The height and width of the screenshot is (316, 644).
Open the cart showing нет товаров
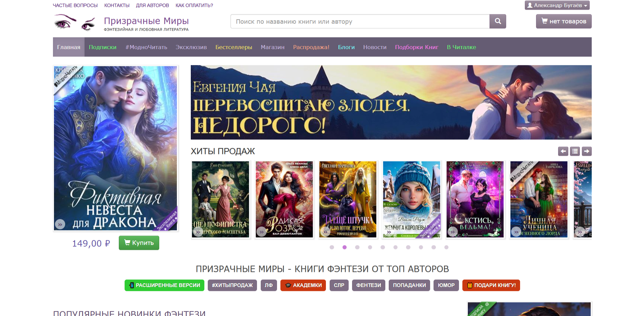tap(564, 21)
